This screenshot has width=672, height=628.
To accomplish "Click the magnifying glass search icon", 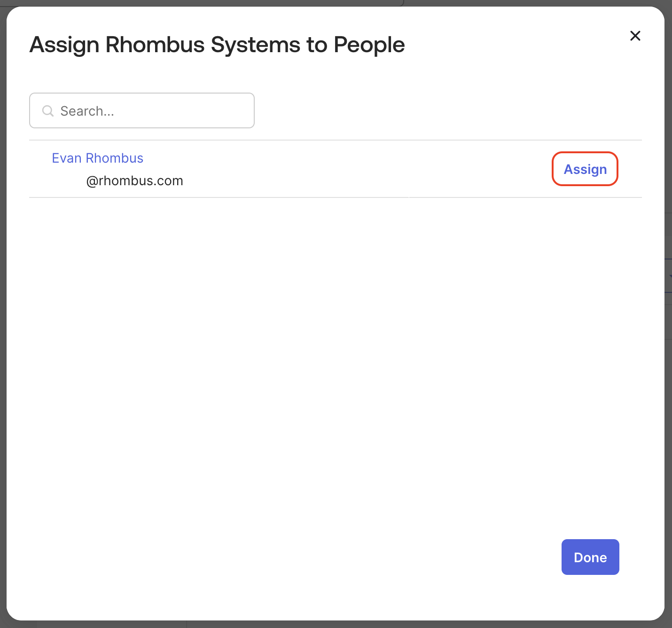I will click(x=48, y=111).
